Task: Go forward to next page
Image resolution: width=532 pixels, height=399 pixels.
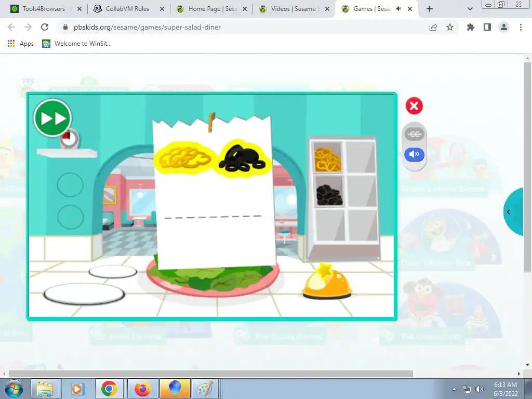Action: point(28,27)
